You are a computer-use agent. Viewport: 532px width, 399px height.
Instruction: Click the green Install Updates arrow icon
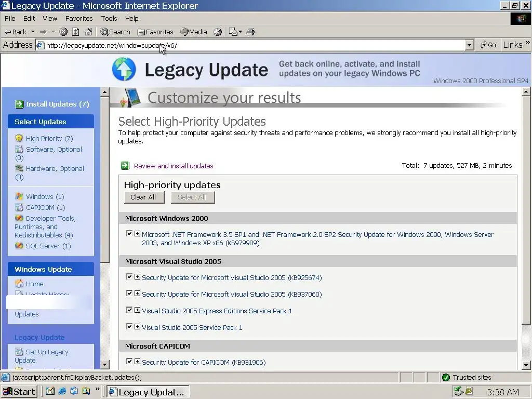[x=19, y=104]
